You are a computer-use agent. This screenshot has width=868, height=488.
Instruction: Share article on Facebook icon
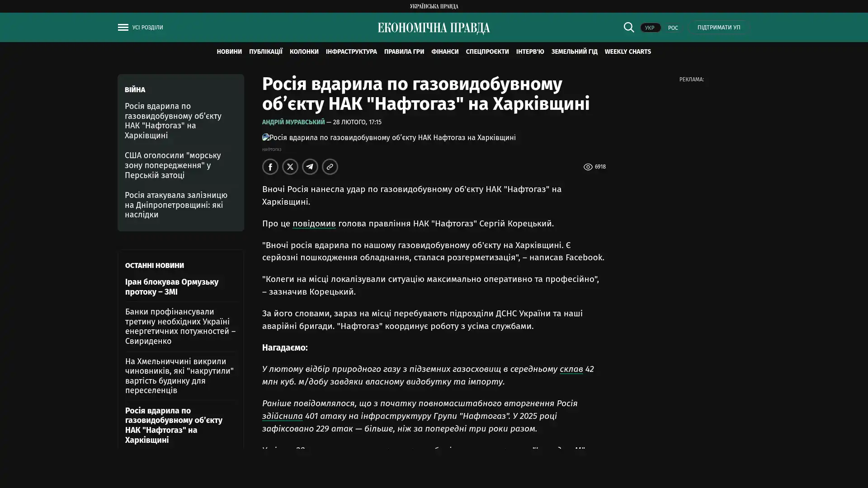click(270, 167)
